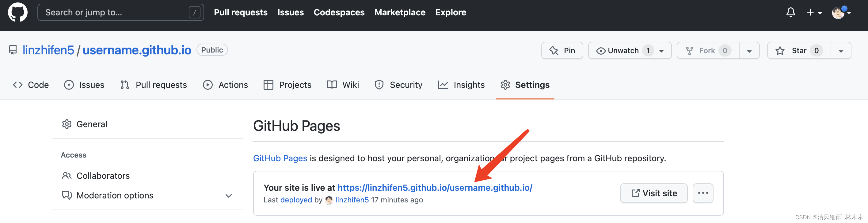This screenshot has width=868, height=223.
Task: Click the 17 minutes ago text
Action: coord(397,200)
